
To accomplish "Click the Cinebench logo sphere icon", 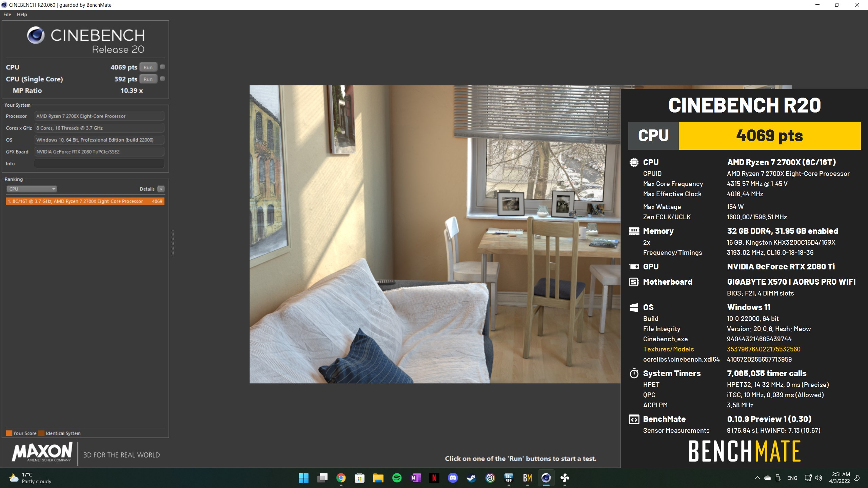I will pos(36,35).
